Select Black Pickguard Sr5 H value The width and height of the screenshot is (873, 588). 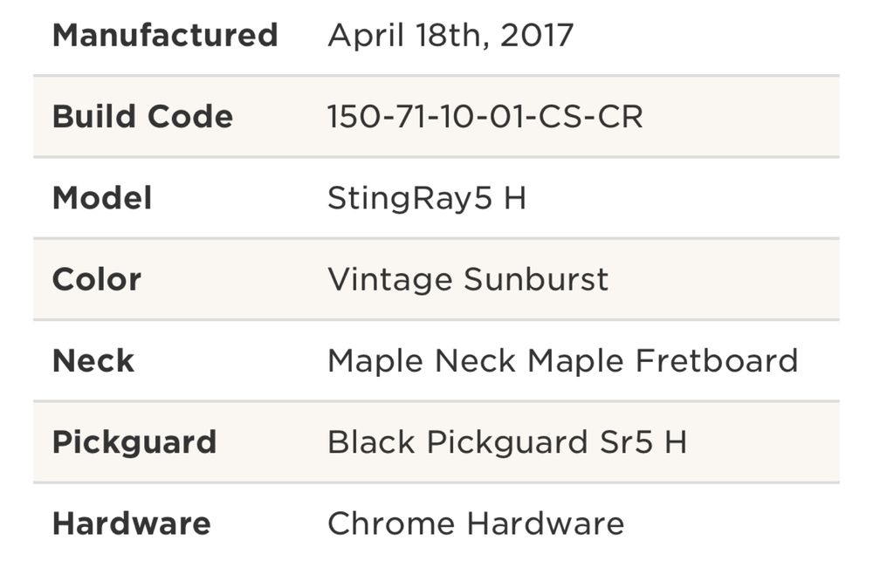(507, 443)
